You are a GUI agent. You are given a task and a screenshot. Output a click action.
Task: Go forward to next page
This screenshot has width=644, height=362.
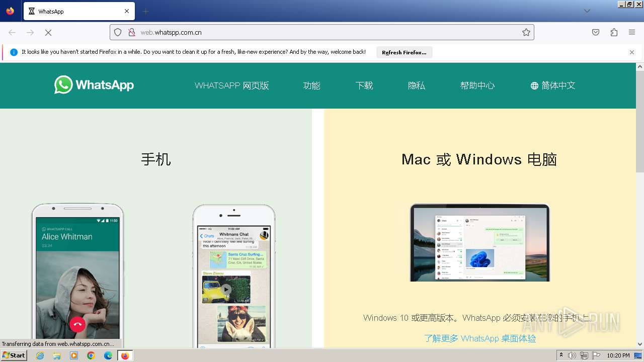coord(30,32)
